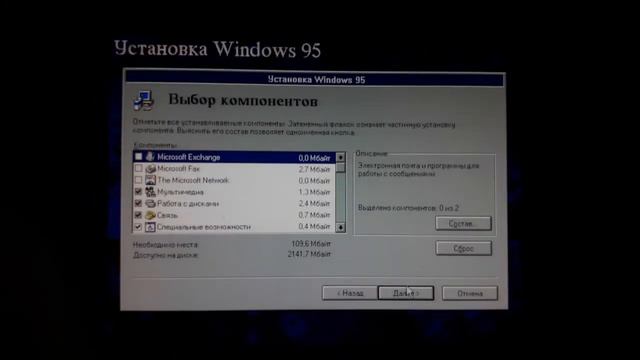Click the 2,7 Мбайт size value
The image size is (640, 360).
pyautogui.click(x=314, y=169)
